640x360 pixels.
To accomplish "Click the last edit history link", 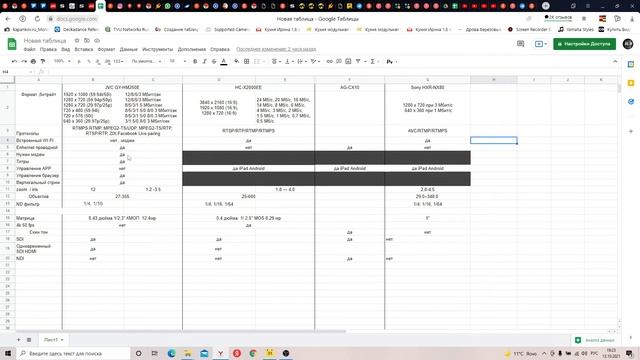I will [x=276, y=49].
